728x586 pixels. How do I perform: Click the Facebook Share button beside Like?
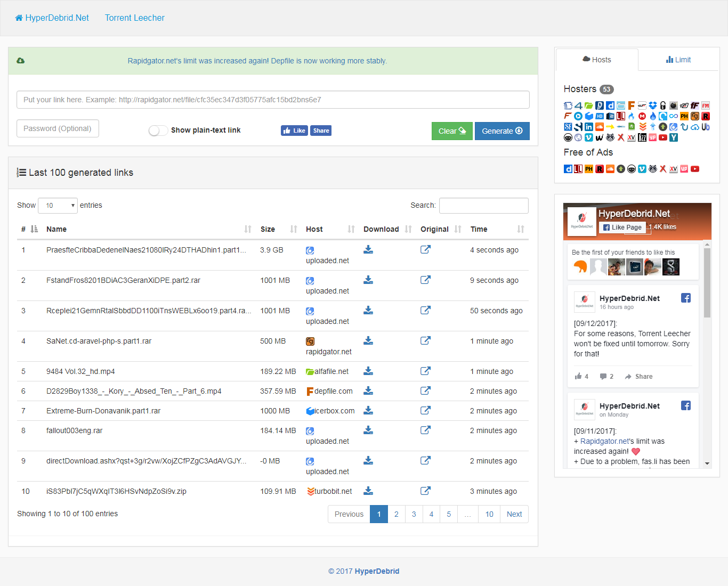[321, 131]
